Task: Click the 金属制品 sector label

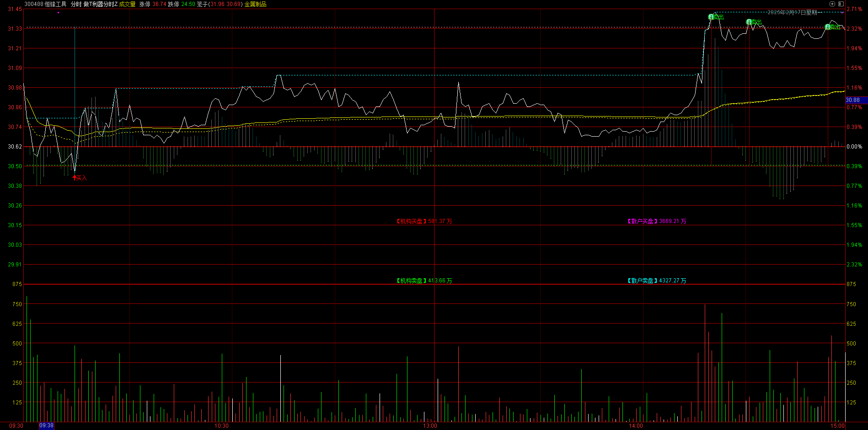Action: tap(255, 4)
